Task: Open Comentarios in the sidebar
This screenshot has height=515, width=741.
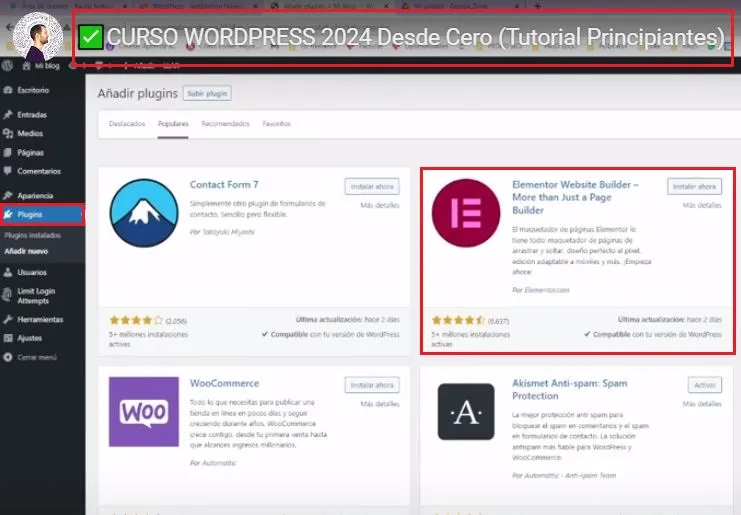Action: click(39, 171)
